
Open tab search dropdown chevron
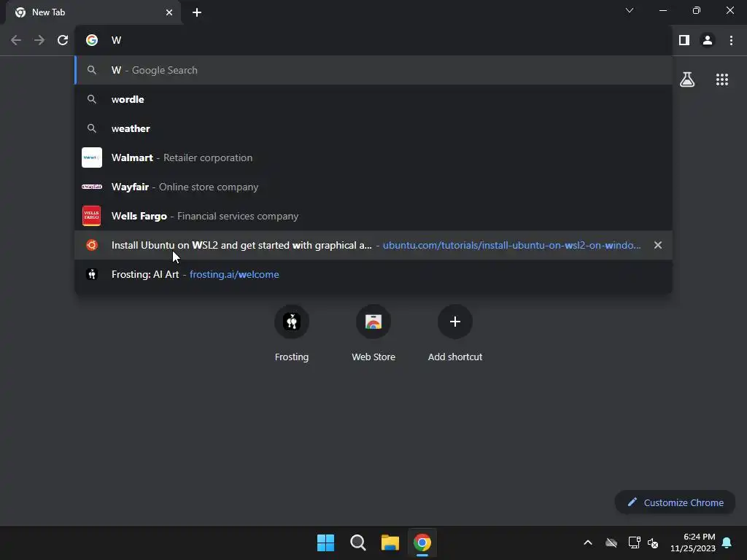coord(630,10)
